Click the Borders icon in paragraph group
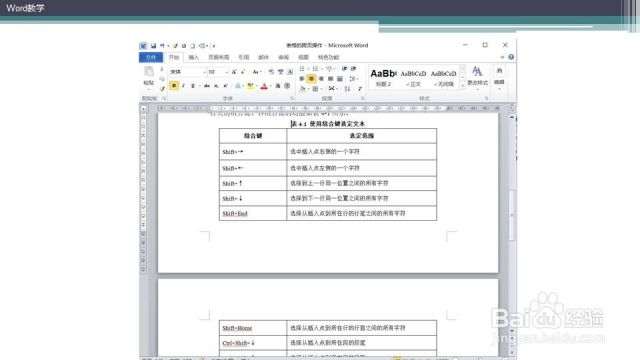 pyautogui.click(x=315, y=89)
